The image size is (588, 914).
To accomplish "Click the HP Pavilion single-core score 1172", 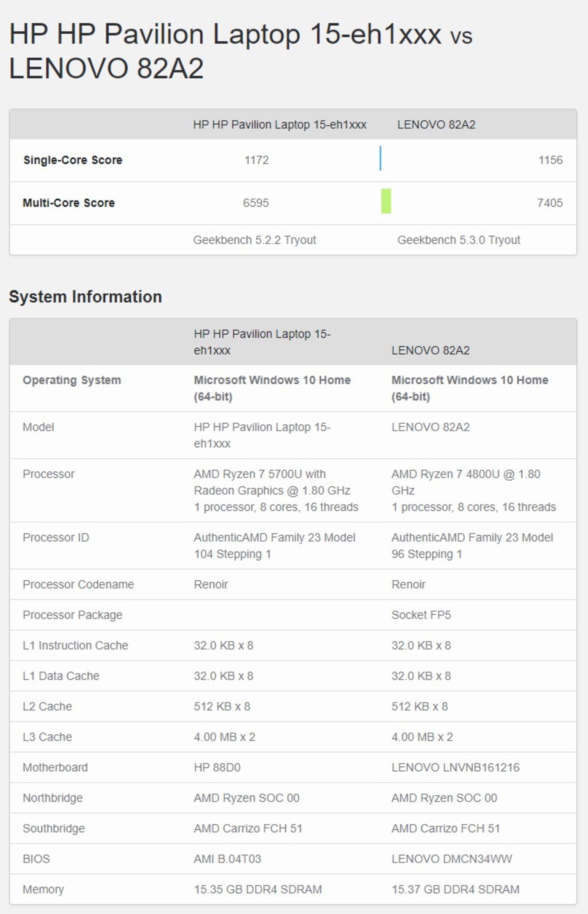I will click(257, 160).
